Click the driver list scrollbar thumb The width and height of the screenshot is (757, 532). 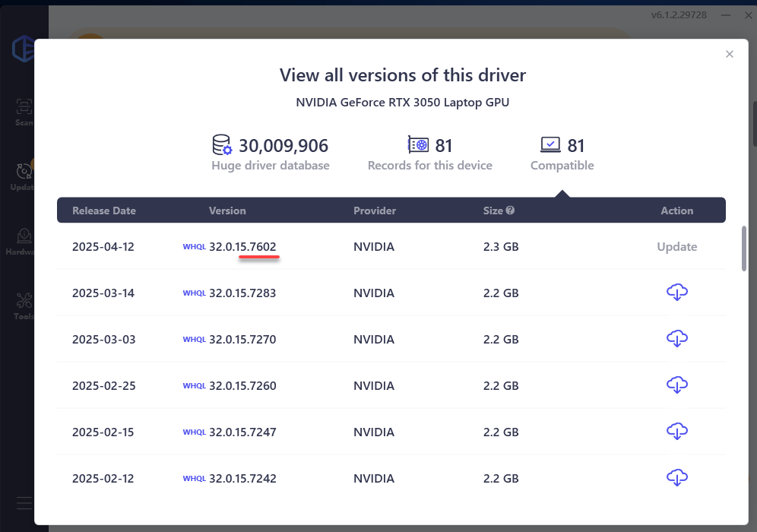click(x=744, y=247)
